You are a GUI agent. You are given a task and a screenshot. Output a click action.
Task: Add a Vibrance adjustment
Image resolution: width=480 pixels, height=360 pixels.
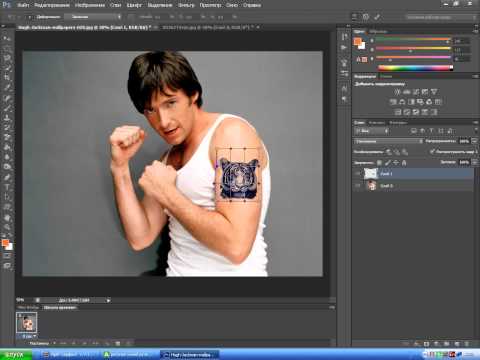[434, 92]
